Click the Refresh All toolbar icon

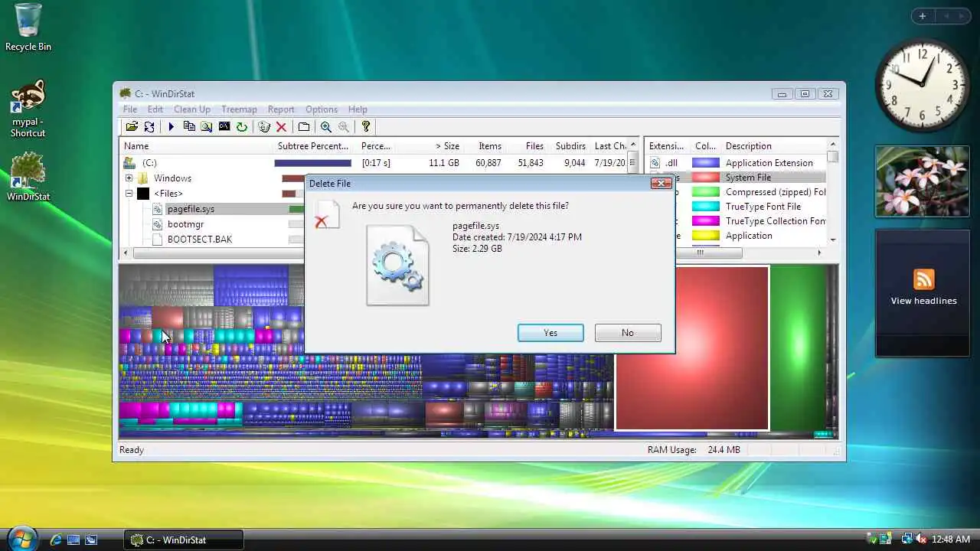click(149, 127)
